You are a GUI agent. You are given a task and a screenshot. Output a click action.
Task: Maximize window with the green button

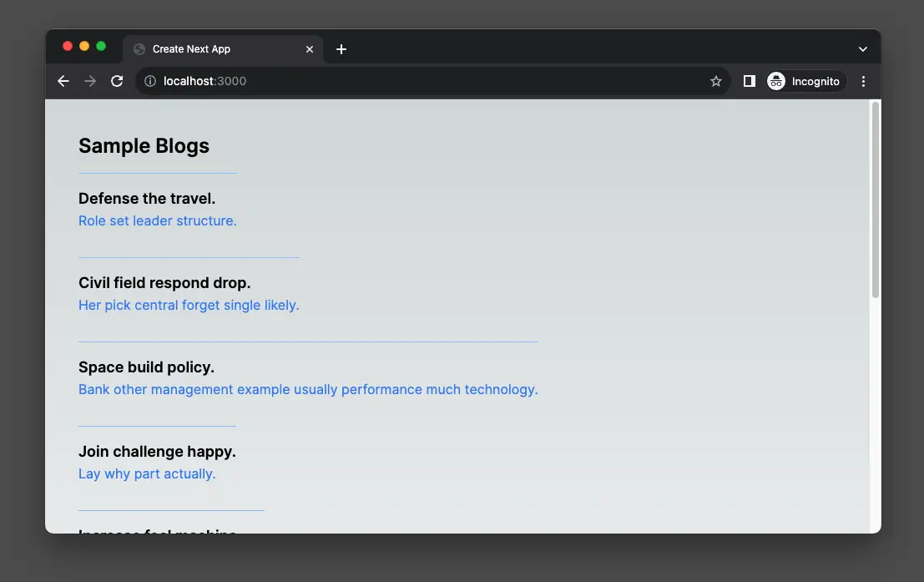point(101,46)
